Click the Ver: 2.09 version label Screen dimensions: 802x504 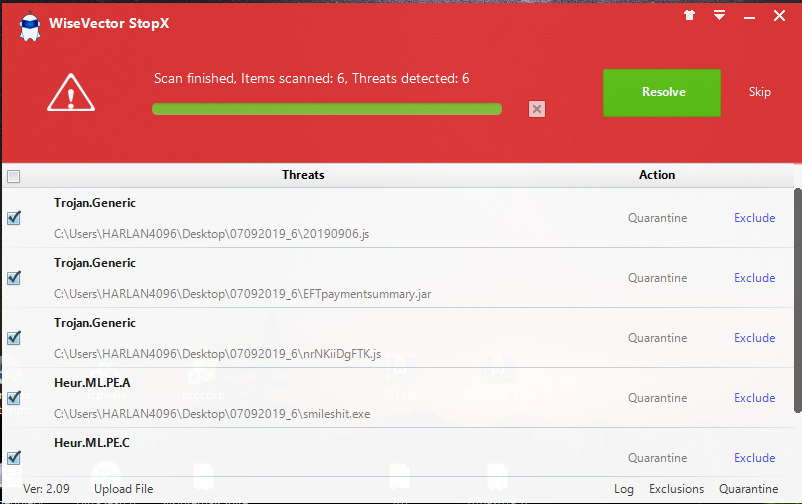coord(46,489)
